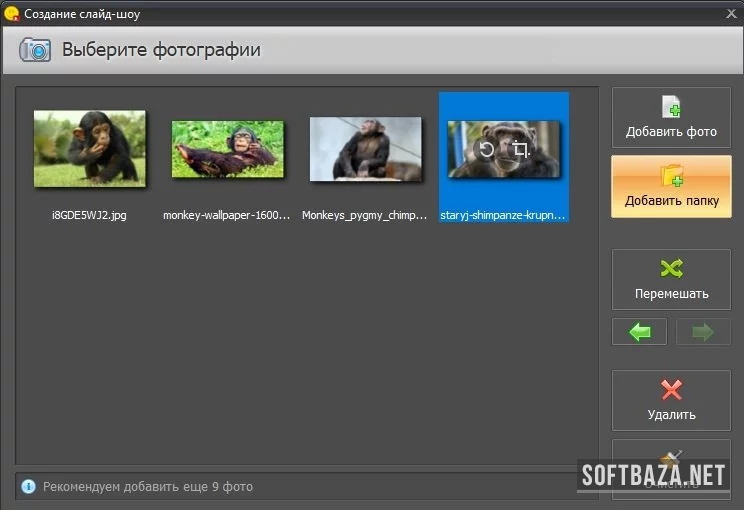Move photo right with arrow button
744x510 pixels.
[703, 332]
